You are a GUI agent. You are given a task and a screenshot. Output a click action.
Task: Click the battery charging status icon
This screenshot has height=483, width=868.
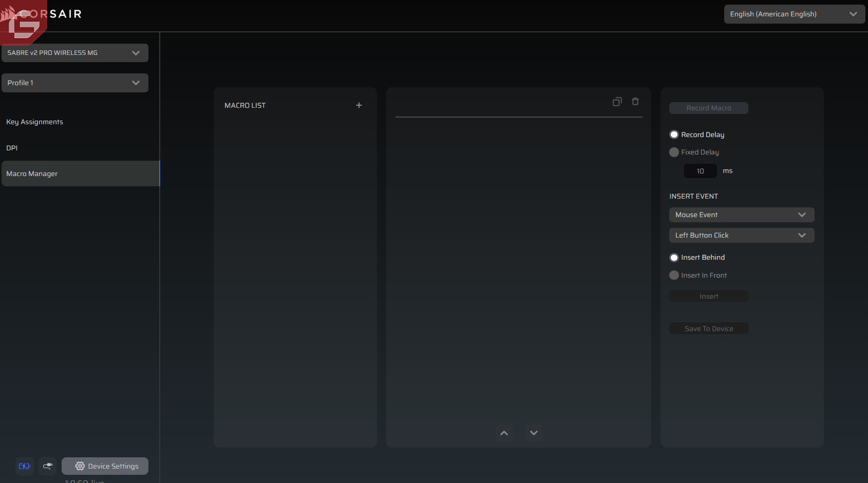tap(24, 466)
